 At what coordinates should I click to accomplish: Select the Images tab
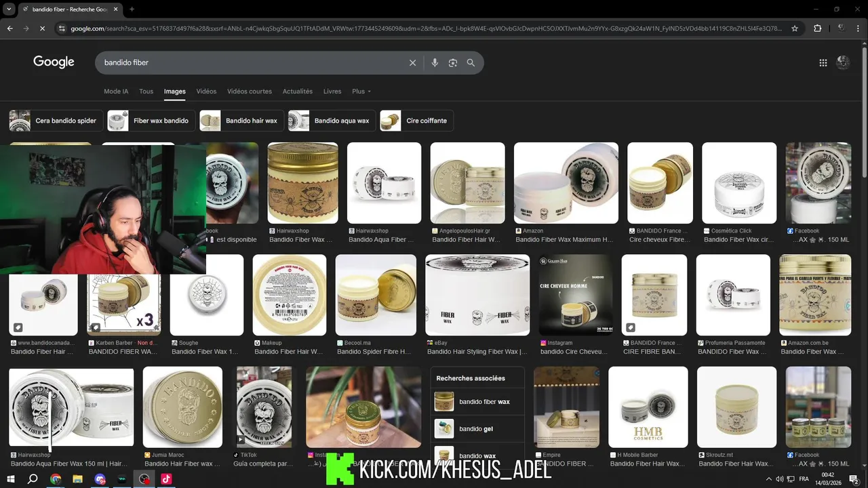(174, 91)
